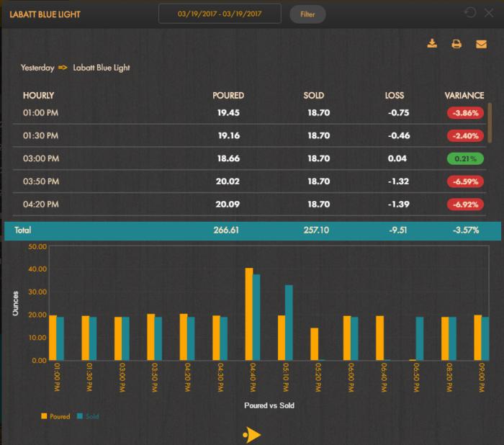
Task: Click the Poured vs Sold chart title
Action: [x=269, y=405]
